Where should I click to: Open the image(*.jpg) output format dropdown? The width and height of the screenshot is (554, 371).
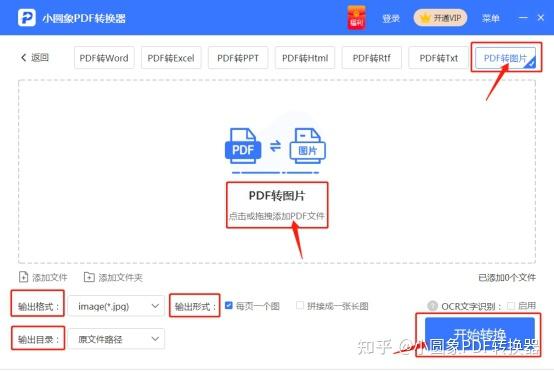(x=116, y=306)
